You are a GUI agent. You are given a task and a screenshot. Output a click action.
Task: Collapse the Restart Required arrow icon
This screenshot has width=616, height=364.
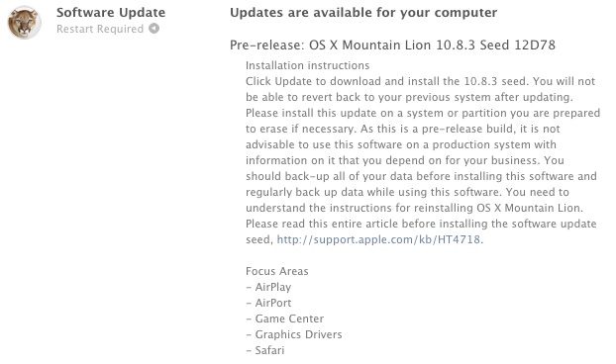(154, 29)
